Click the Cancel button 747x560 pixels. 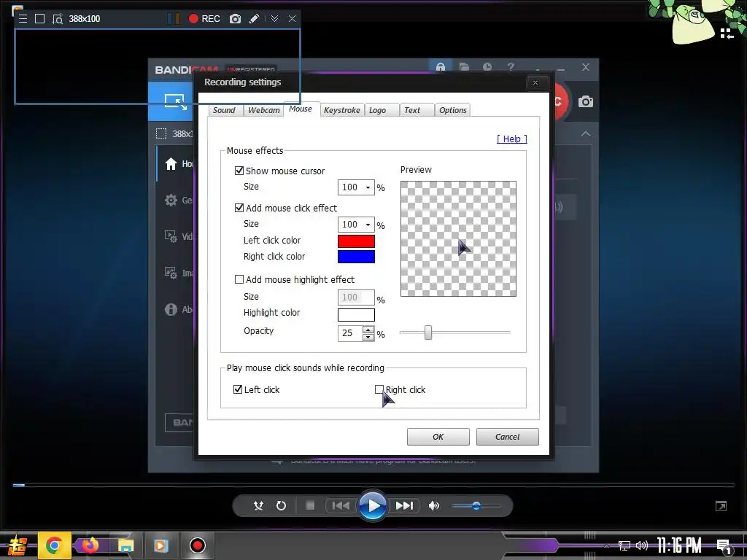point(508,437)
